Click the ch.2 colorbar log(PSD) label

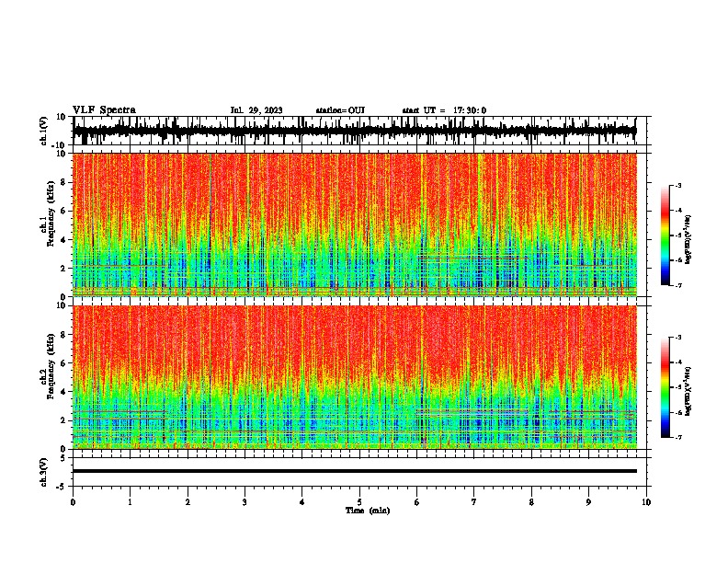(x=688, y=391)
